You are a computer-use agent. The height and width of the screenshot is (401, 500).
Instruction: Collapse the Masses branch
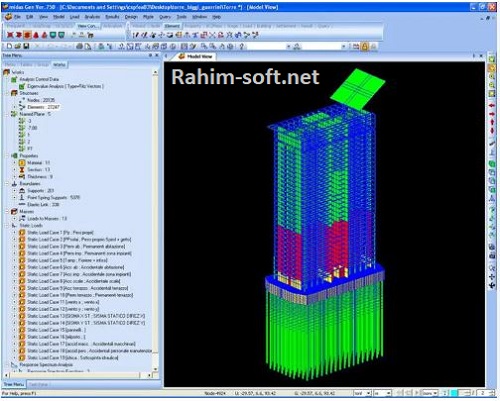coord(7,211)
